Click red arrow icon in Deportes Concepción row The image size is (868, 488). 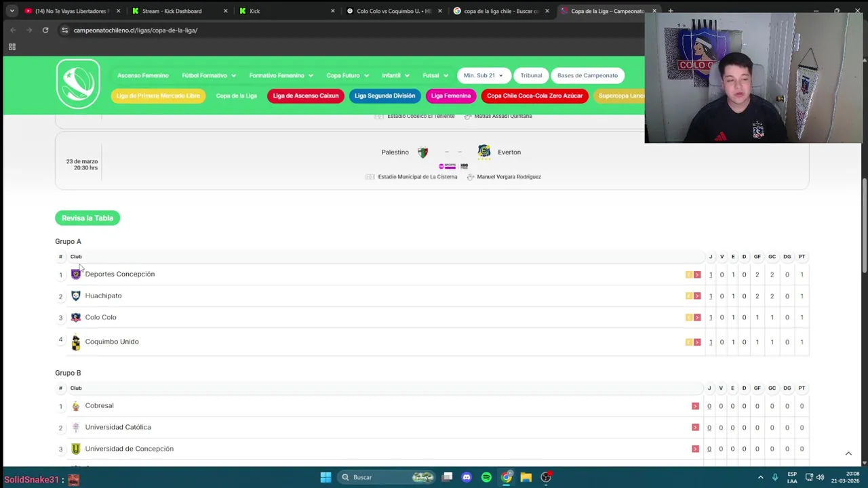tap(697, 274)
